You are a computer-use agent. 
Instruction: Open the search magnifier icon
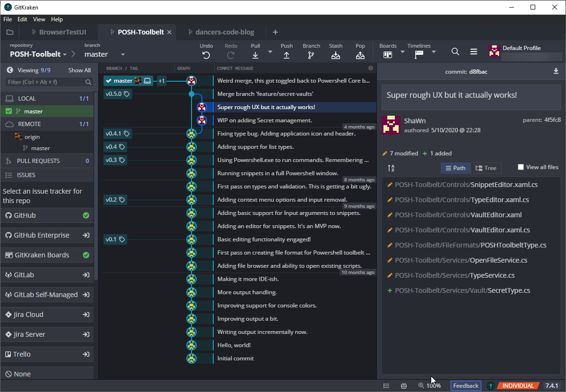click(x=455, y=52)
